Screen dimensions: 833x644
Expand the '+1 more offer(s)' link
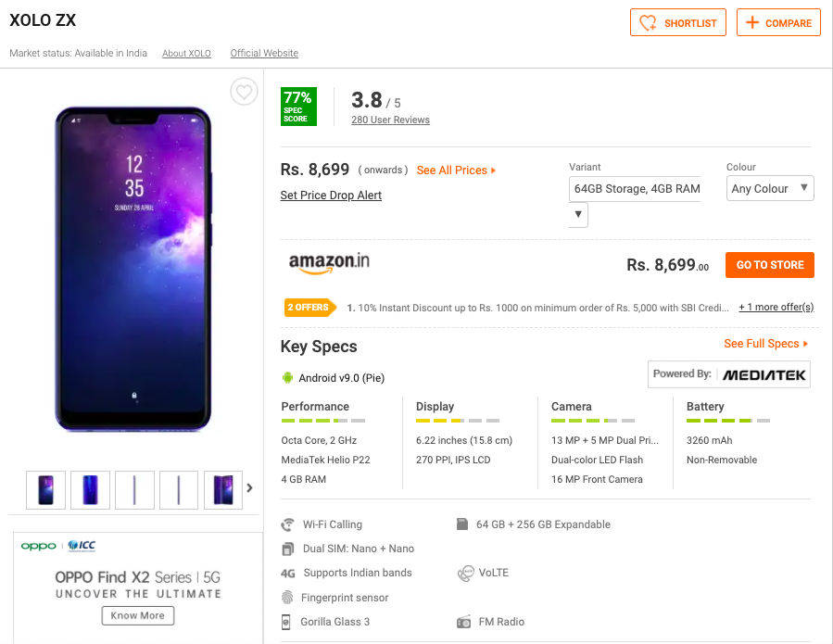776,308
